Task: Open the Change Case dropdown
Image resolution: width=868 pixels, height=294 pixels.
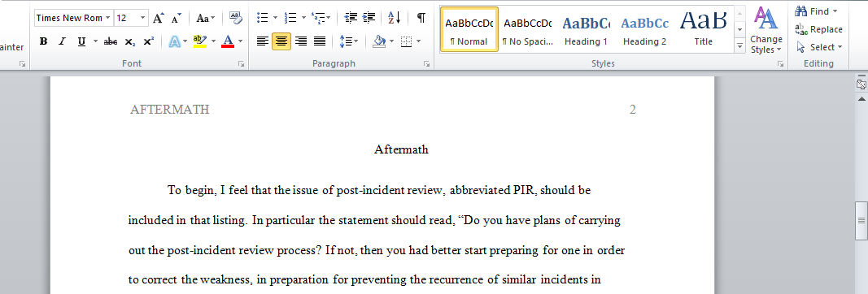Action: [x=206, y=18]
